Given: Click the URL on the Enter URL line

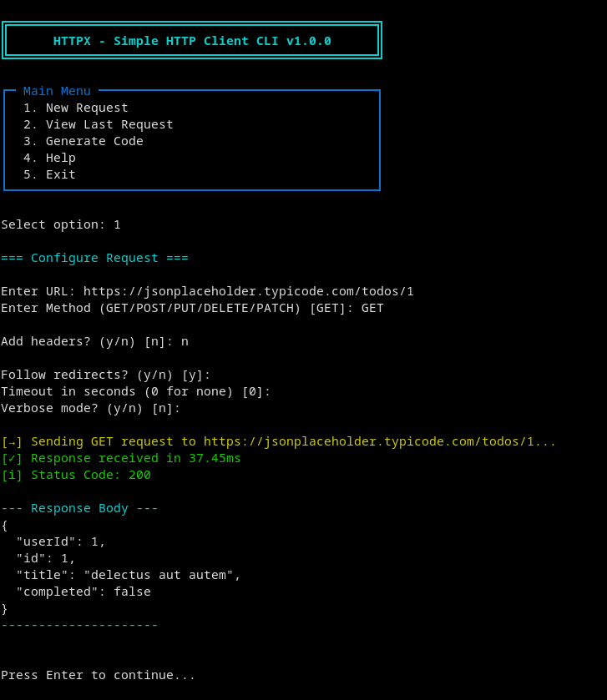Looking at the screenshot, I should (x=248, y=291).
